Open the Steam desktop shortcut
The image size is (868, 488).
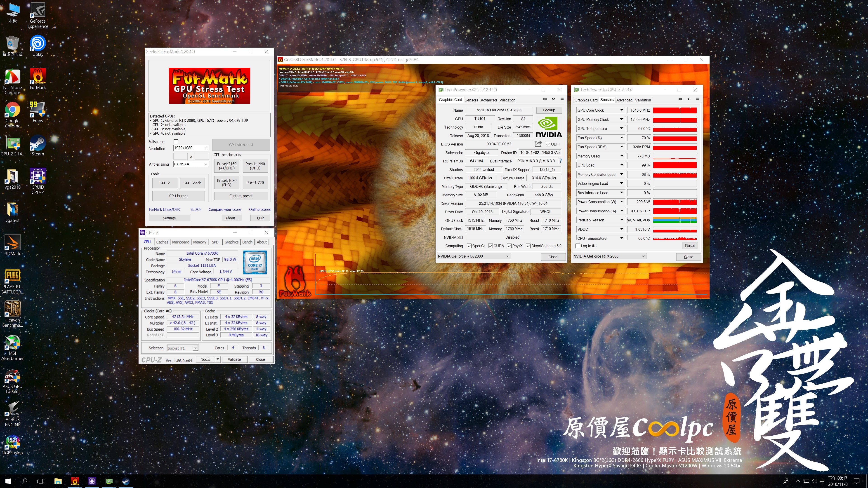click(38, 145)
